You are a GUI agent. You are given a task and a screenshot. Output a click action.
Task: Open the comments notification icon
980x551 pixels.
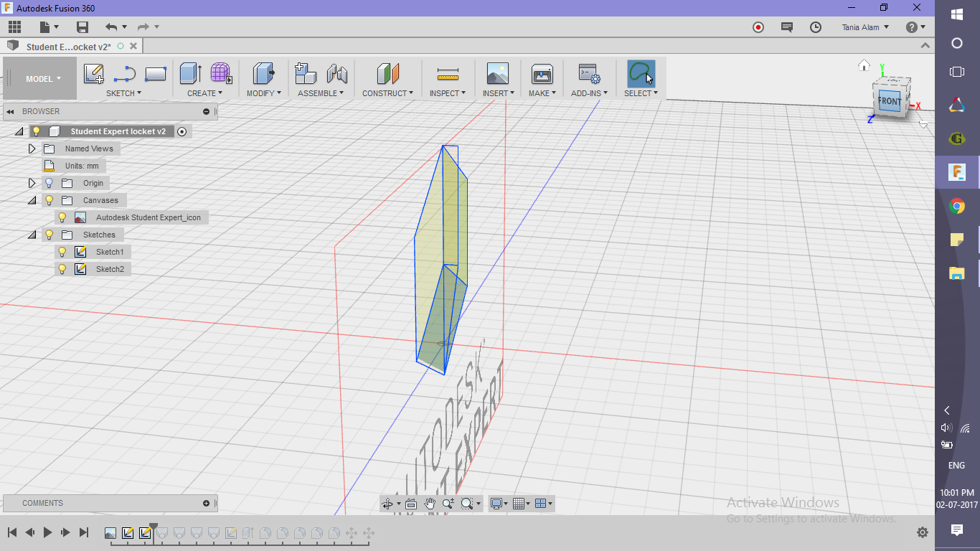point(787,27)
